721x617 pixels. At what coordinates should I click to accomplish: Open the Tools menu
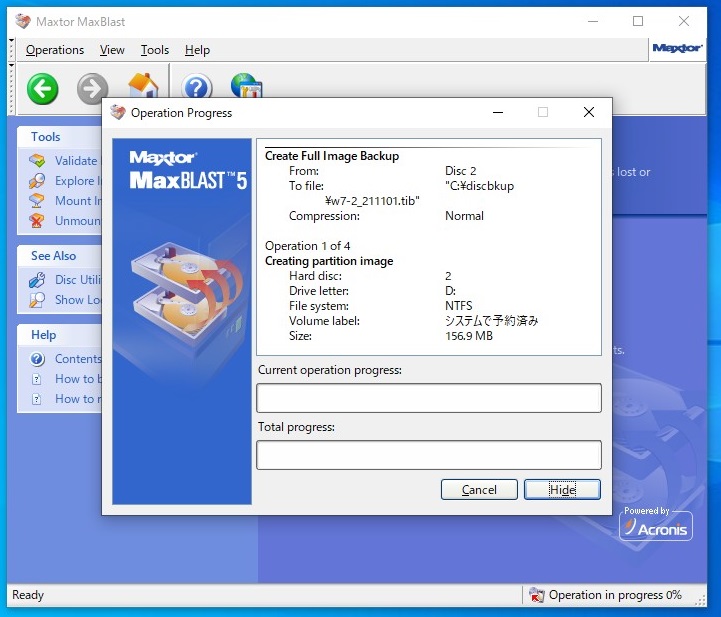tap(154, 50)
